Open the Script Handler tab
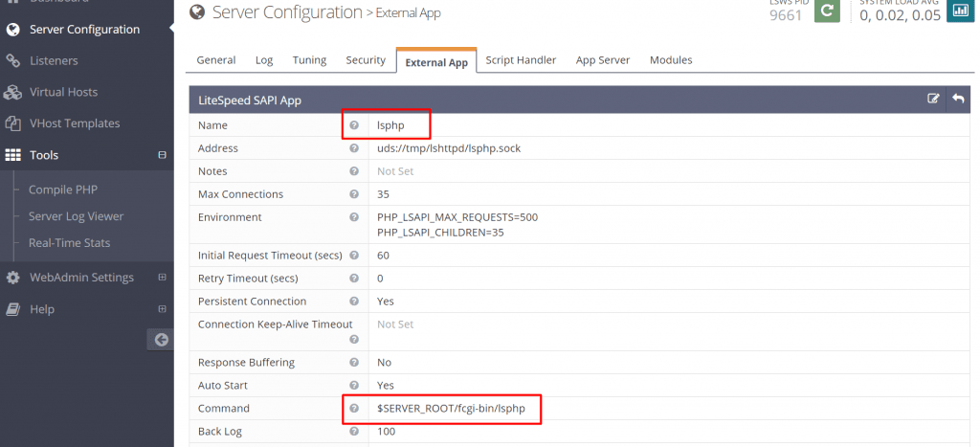 (x=521, y=60)
